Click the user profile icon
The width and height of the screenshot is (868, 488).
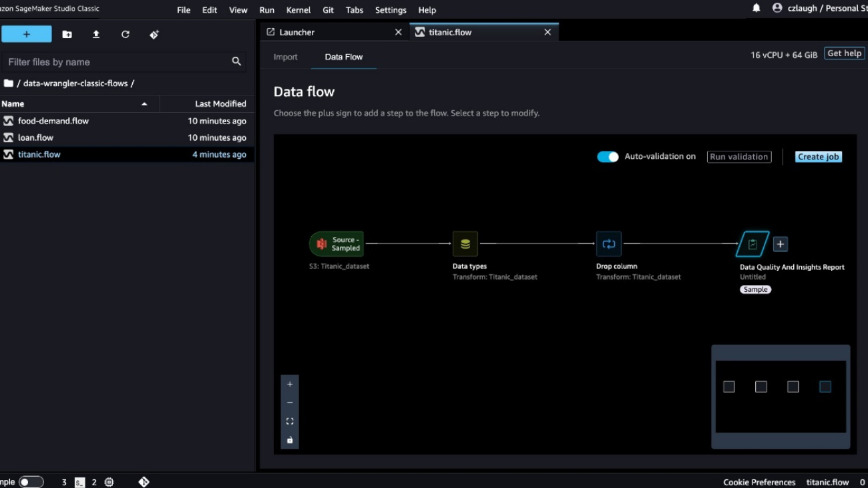pos(777,8)
